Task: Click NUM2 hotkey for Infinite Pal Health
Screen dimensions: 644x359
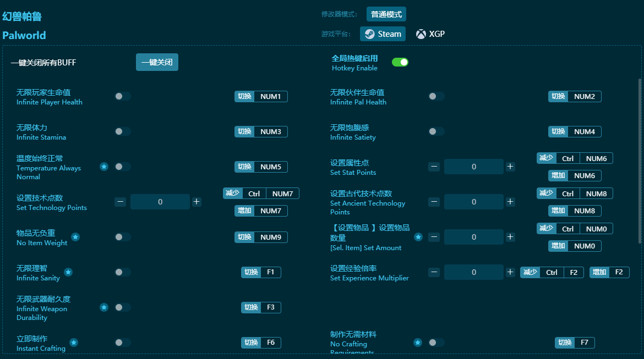Action: click(575, 96)
